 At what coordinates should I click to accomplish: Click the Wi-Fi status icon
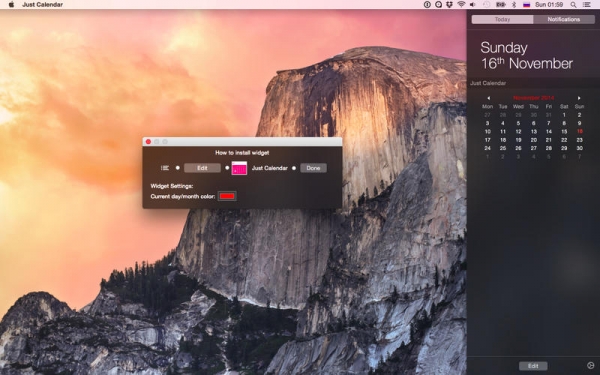pos(461,5)
